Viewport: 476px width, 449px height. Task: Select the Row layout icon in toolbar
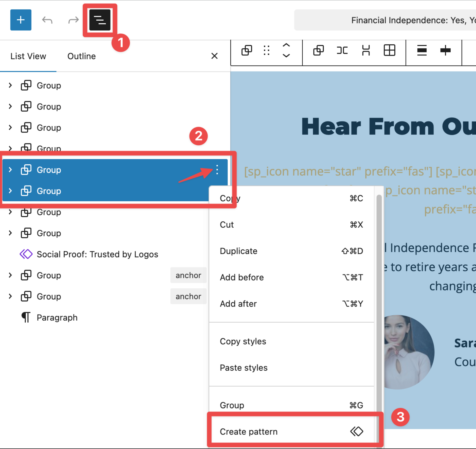(342, 50)
